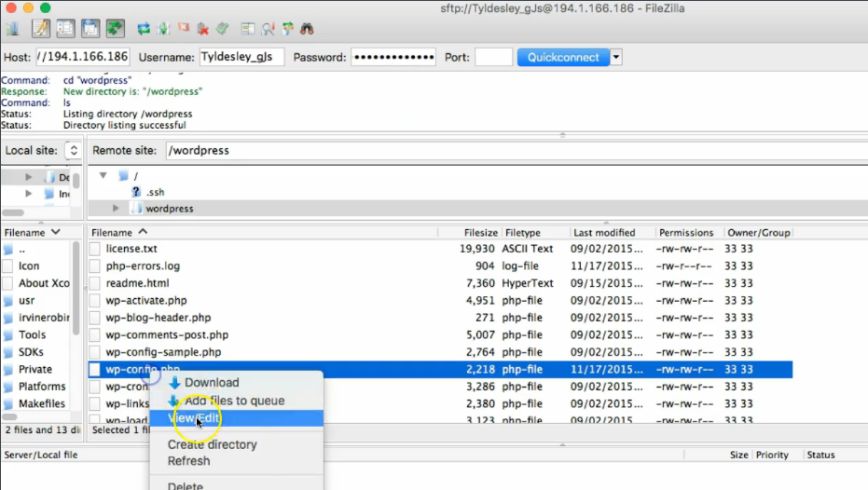Click the license.txt file icon
868x490 pixels.
tap(95, 249)
